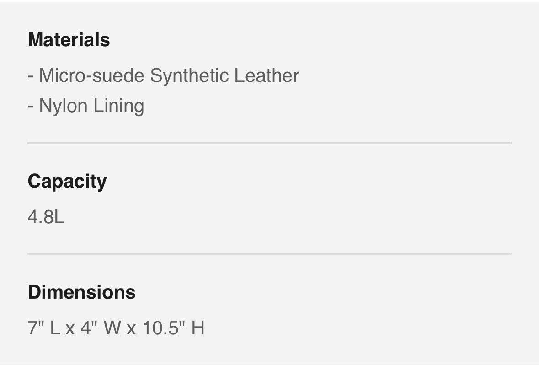This screenshot has width=539, height=392.
Task: Select the 7" L length value
Action: pos(44,328)
